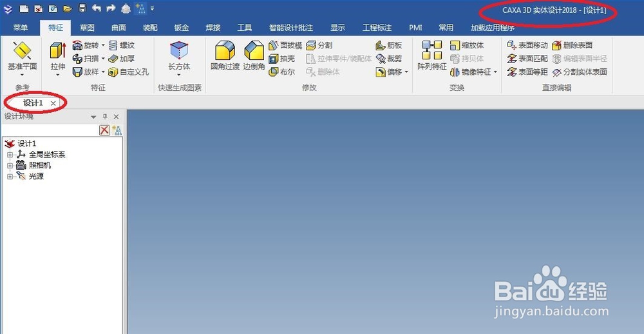
Task: Select the 分割 split tool
Action: point(319,45)
